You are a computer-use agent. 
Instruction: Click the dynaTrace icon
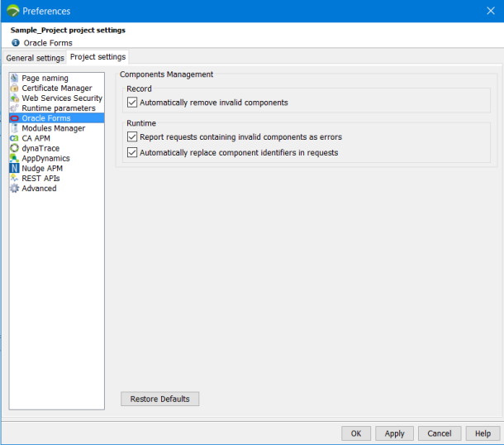[14, 148]
